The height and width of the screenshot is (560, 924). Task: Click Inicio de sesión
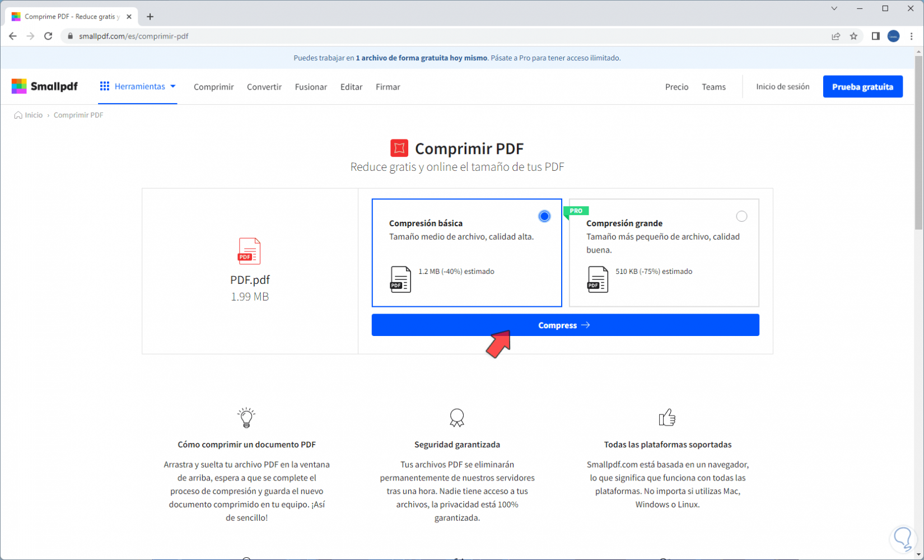coord(782,87)
